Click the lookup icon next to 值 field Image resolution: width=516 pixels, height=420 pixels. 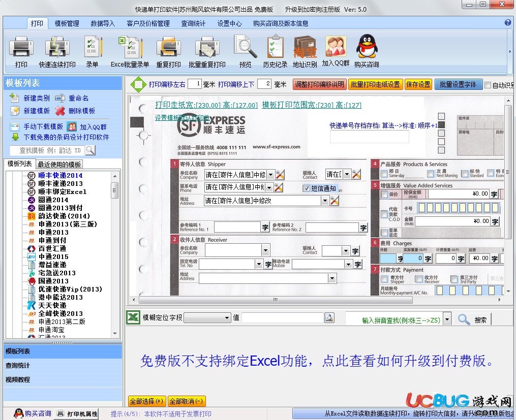click(x=329, y=317)
